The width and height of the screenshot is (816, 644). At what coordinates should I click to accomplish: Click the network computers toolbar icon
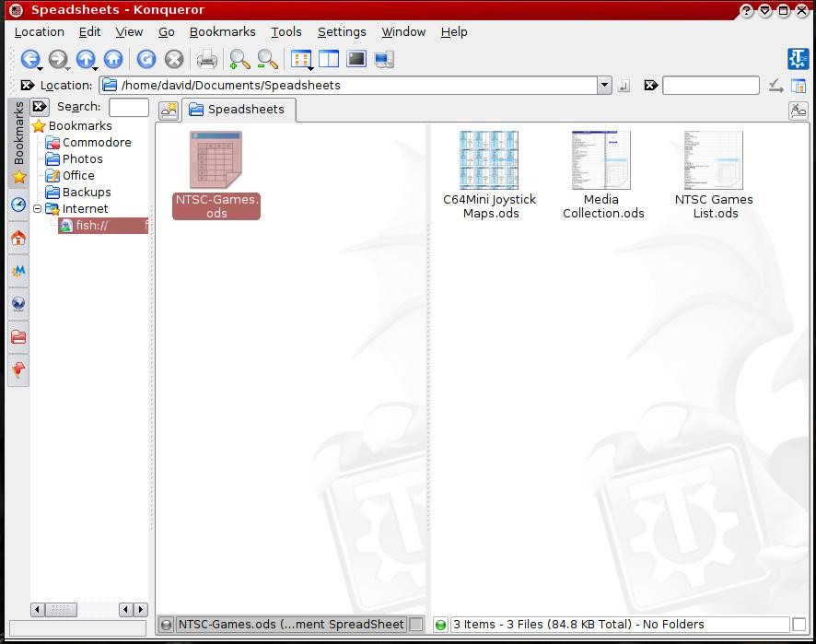(x=384, y=59)
